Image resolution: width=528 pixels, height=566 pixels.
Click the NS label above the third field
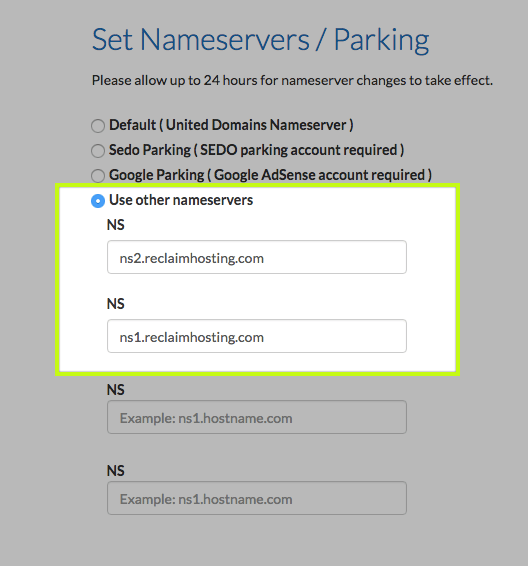tap(115, 390)
